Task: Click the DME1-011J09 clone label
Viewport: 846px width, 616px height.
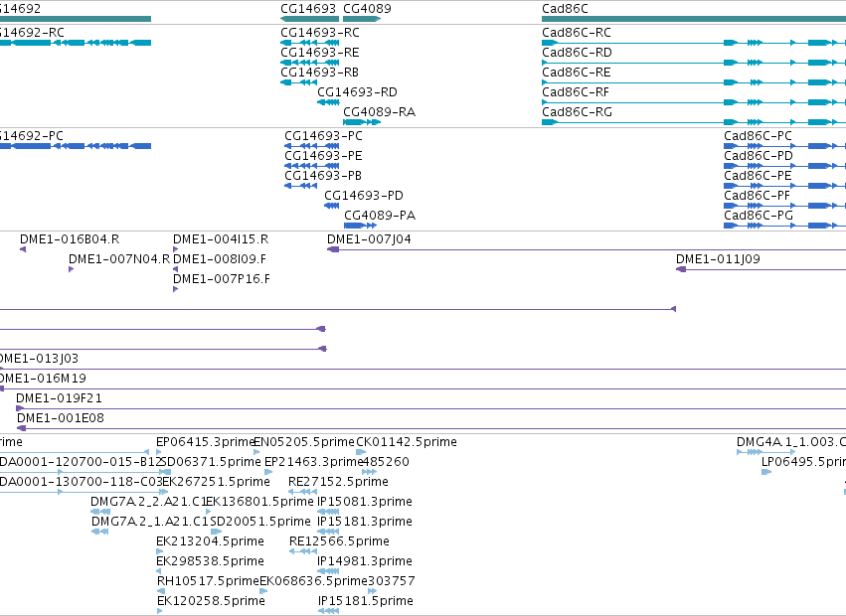Action: (718, 259)
